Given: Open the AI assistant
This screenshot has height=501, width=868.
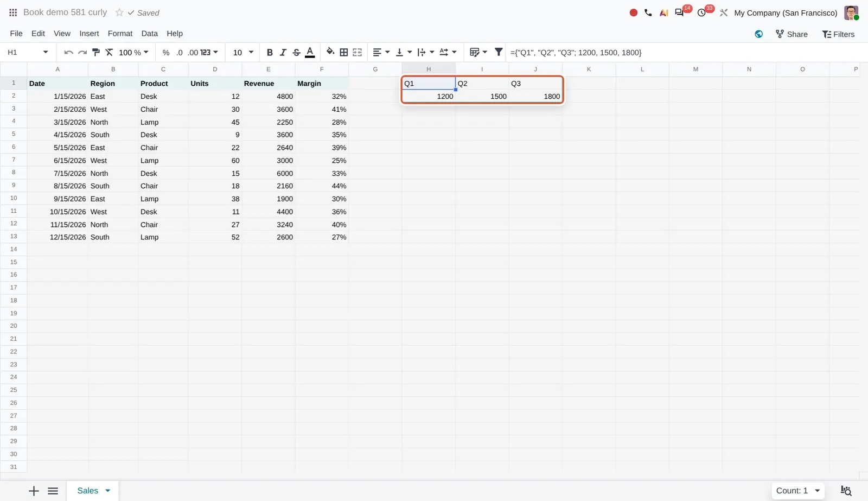Looking at the screenshot, I should [x=663, y=12].
